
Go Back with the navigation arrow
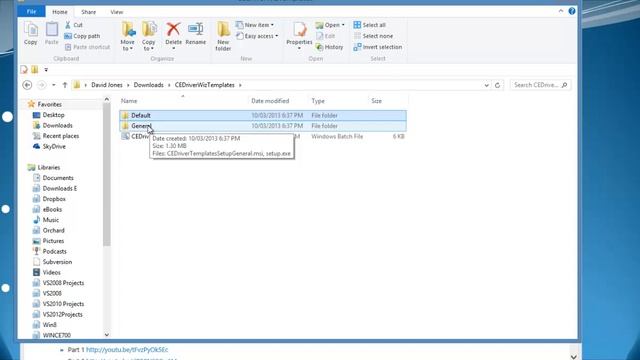(27, 85)
